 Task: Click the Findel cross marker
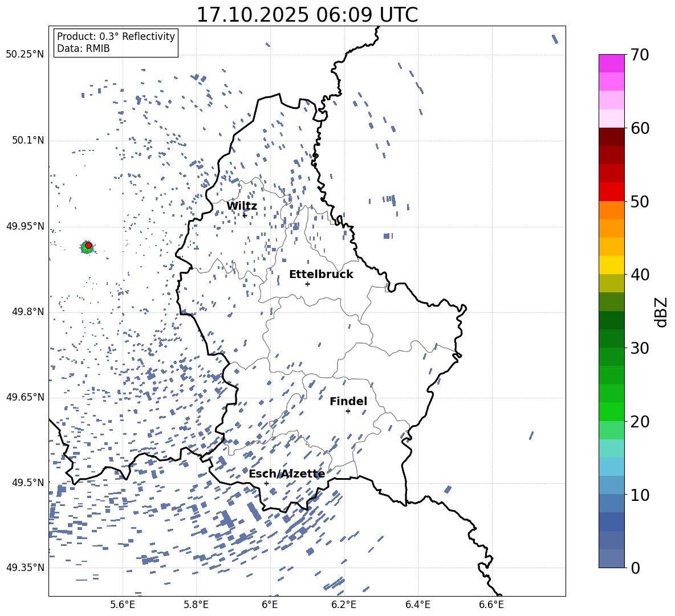tap(348, 411)
